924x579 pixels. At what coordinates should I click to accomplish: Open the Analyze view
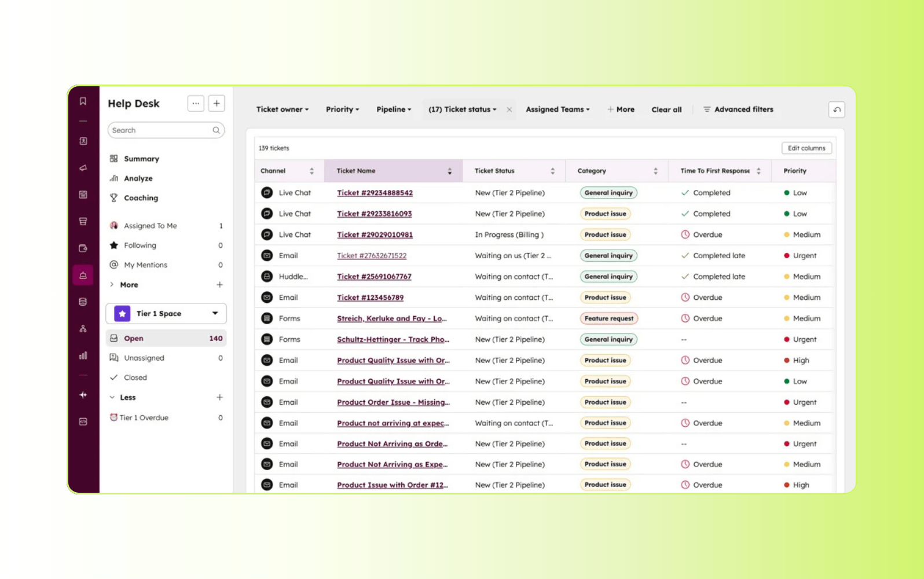[138, 178]
